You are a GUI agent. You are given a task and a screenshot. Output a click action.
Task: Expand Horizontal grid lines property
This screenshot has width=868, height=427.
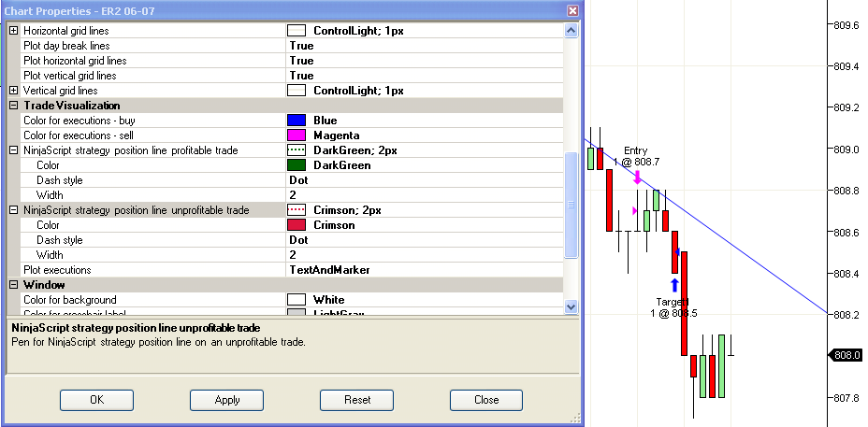tap(14, 31)
